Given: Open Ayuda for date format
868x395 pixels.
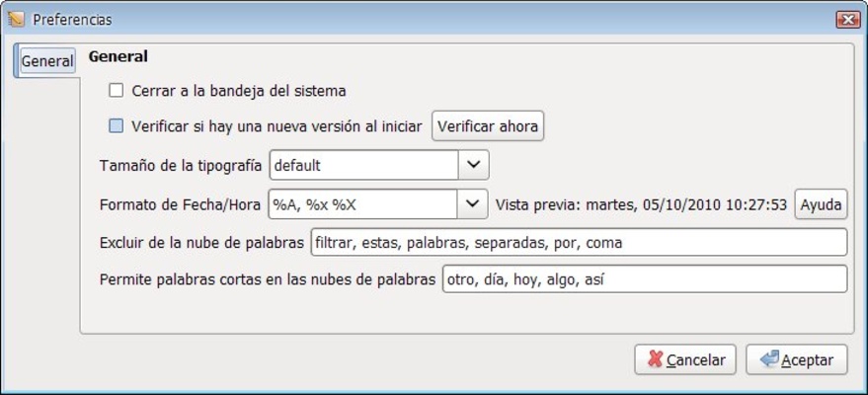Looking at the screenshot, I should point(821,204).
